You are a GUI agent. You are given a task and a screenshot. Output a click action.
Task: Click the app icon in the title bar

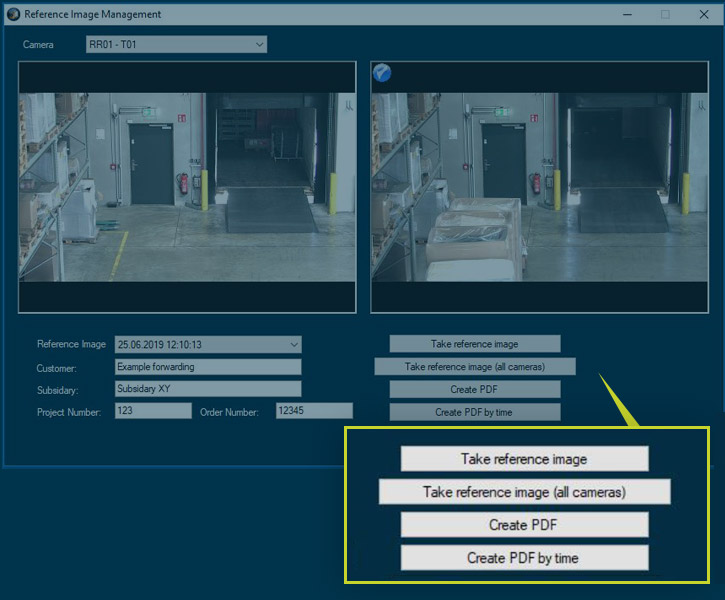click(x=13, y=15)
